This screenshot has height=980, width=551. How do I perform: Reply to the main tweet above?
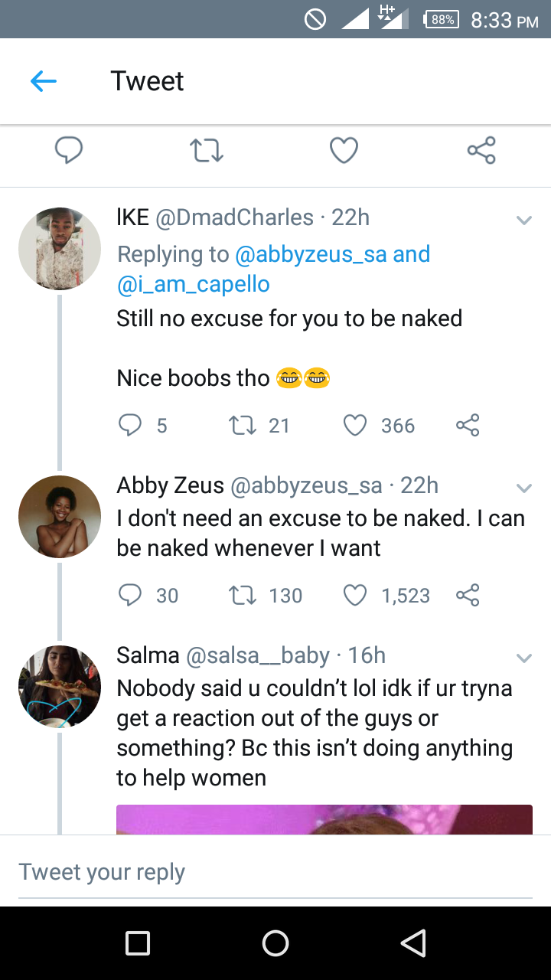point(69,150)
